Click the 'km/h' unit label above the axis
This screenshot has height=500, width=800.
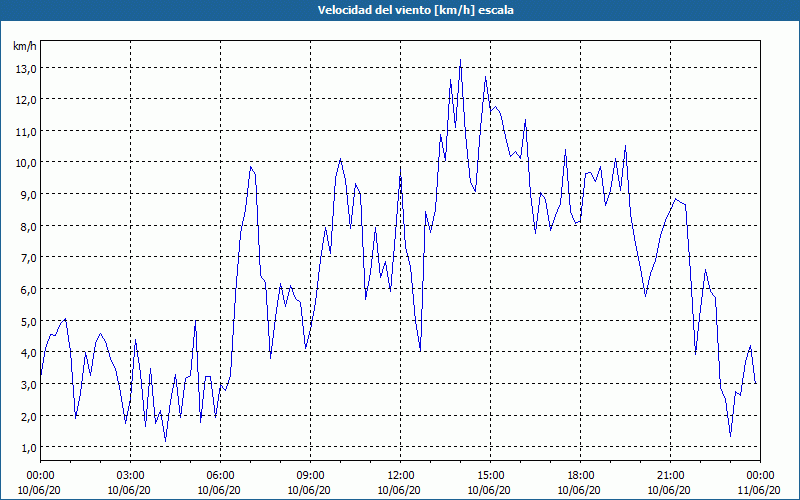pyautogui.click(x=25, y=46)
